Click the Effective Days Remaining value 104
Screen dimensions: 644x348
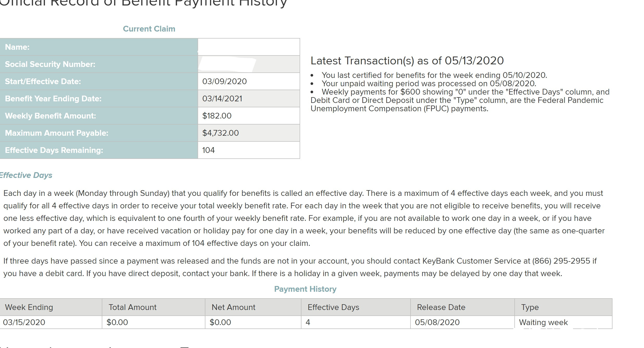tap(209, 150)
